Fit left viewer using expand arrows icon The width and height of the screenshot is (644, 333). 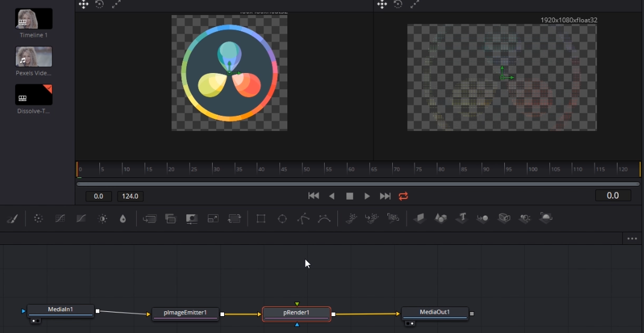tap(116, 4)
